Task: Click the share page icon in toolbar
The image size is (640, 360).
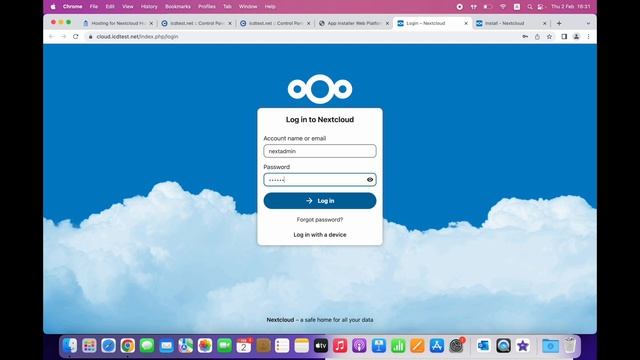Action: (537, 37)
